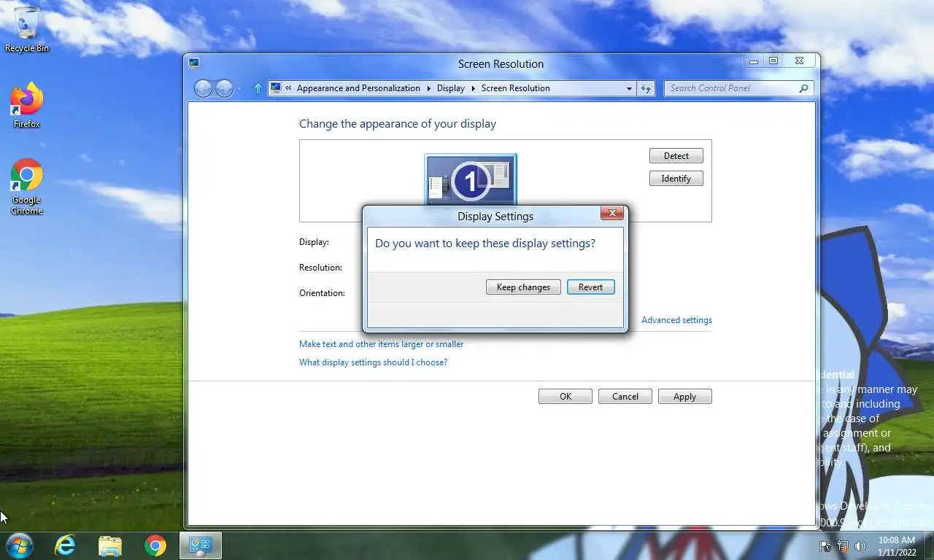This screenshot has height=560, width=934.
Task: Click Keep changes in Display Settings
Action: 523,287
